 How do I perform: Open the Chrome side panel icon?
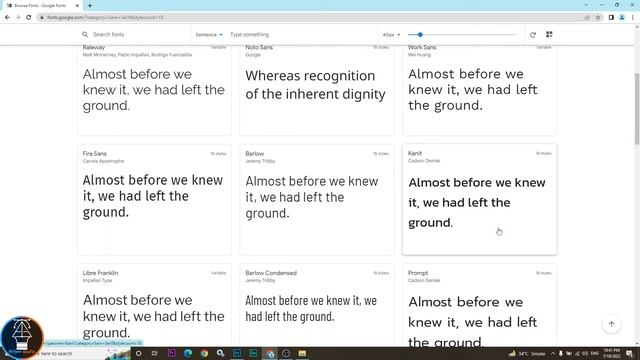611,17
